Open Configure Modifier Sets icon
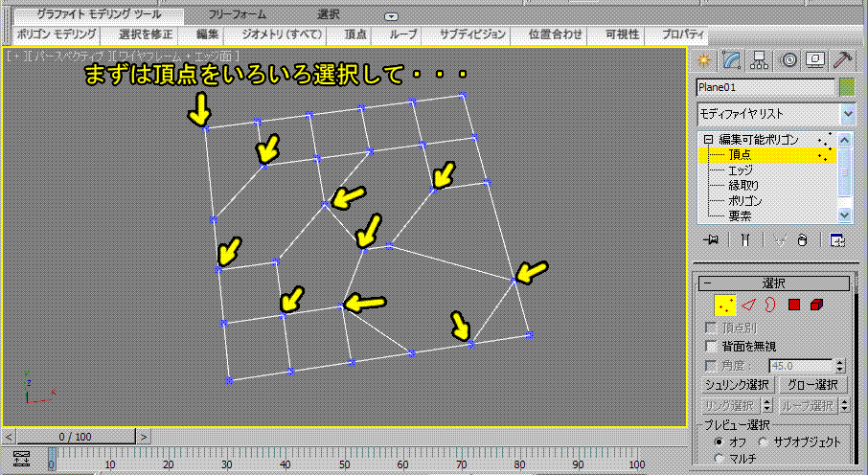Image resolution: width=868 pixels, height=475 pixels. click(837, 239)
